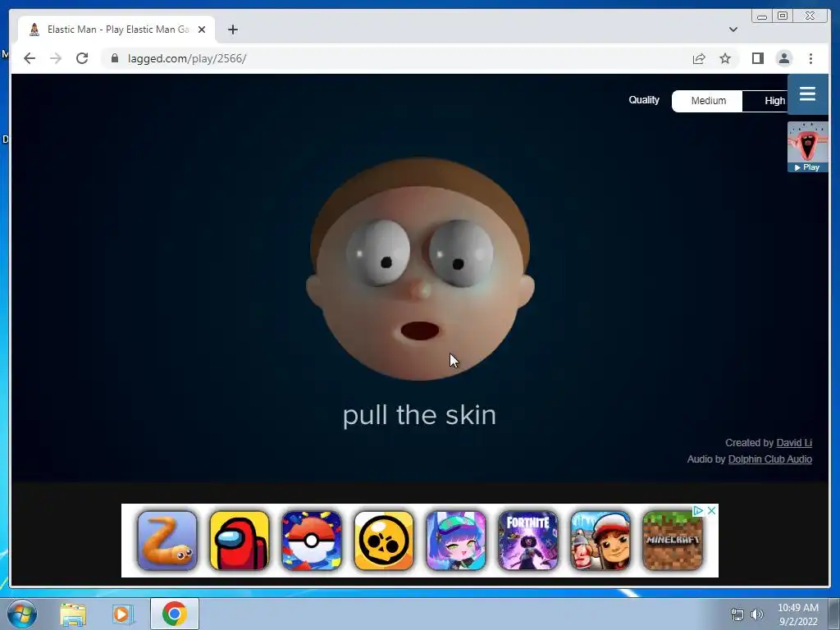
Task: Click the Quality label
Action: tap(644, 100)
